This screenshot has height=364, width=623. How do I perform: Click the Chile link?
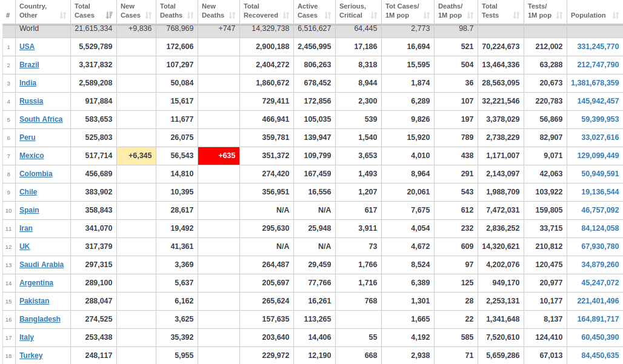click(28, 192)
